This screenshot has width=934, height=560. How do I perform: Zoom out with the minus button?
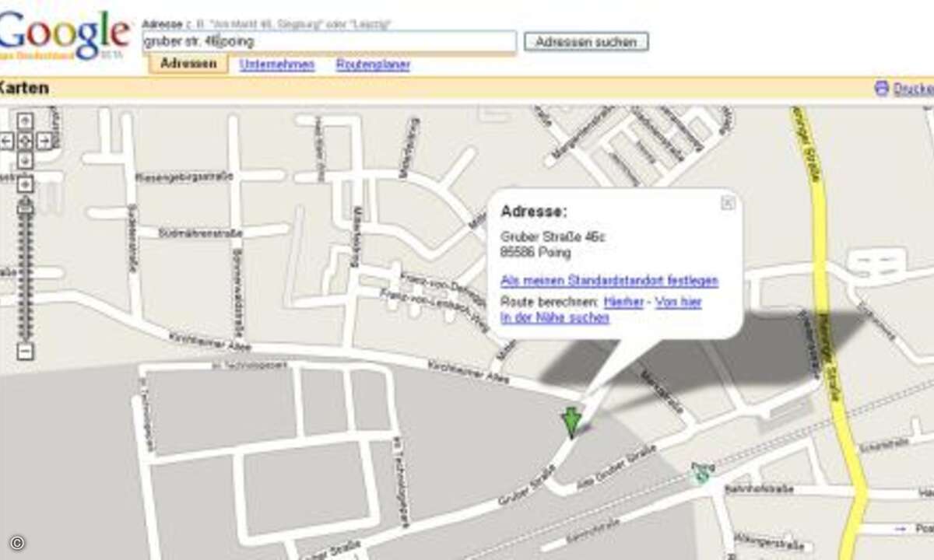(25, 352)
